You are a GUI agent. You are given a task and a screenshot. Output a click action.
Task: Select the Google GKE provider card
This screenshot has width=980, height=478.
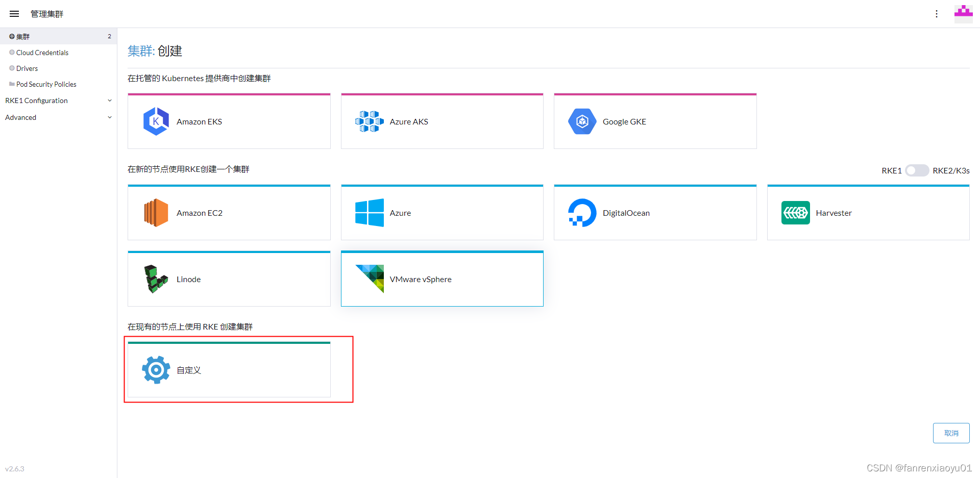click(x=655, y=121)
